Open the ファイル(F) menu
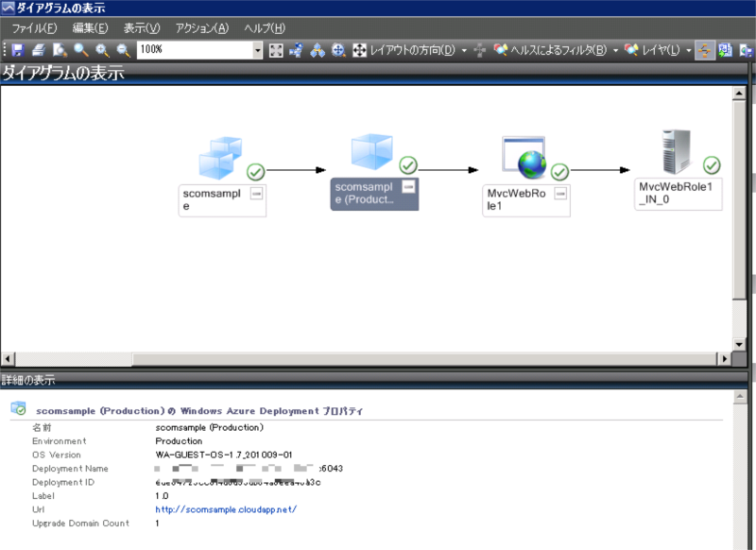 pyautogui.click(x=34, y=28)
